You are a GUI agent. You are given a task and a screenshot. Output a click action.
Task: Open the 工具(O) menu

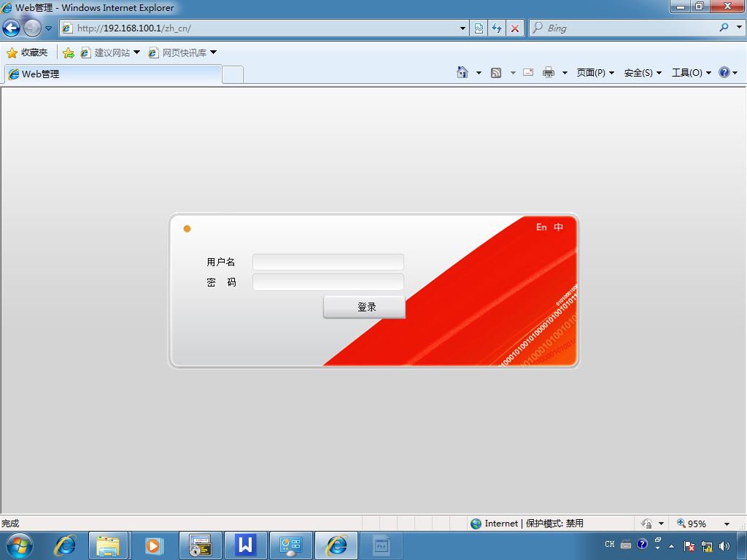tap(692, 72)
